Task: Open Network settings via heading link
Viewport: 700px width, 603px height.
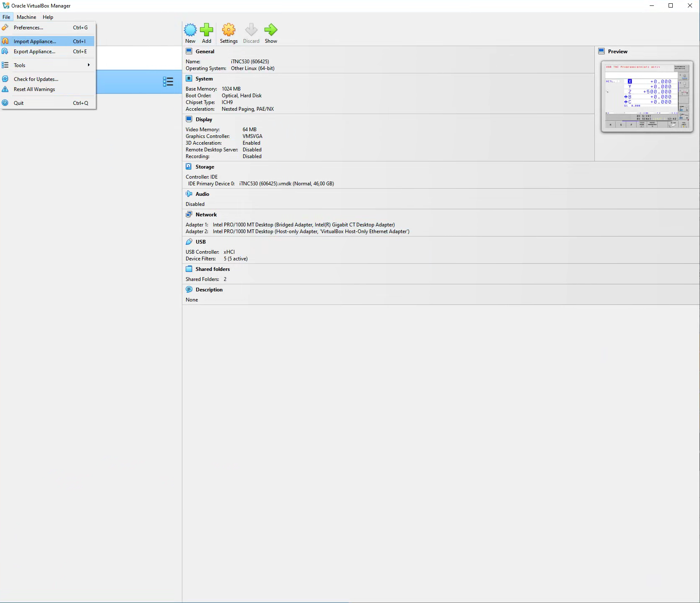Action: 206,214
